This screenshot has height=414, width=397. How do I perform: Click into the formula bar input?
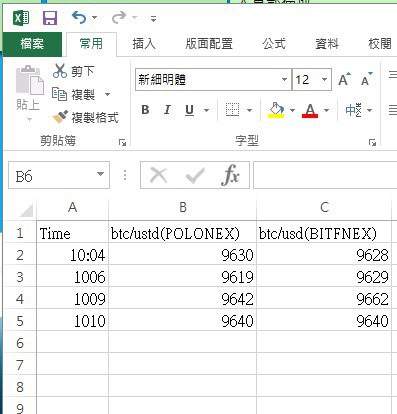325,175
